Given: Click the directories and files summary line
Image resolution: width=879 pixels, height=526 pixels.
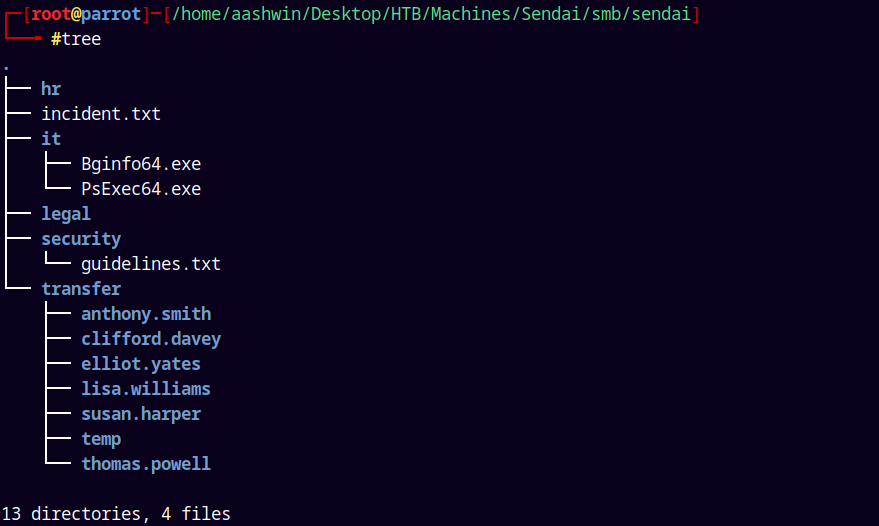Looking at the screenshot, I should tap(116, 514).
